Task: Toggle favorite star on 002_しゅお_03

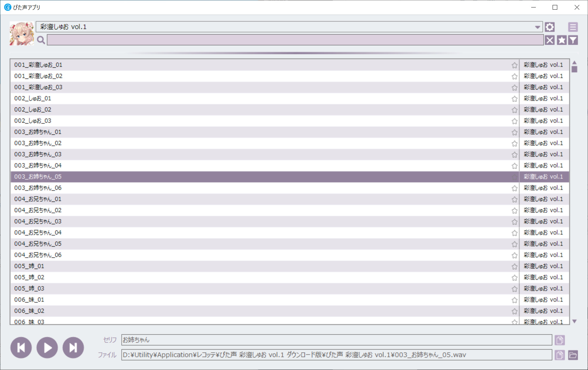Action: (x=514, y=121)
